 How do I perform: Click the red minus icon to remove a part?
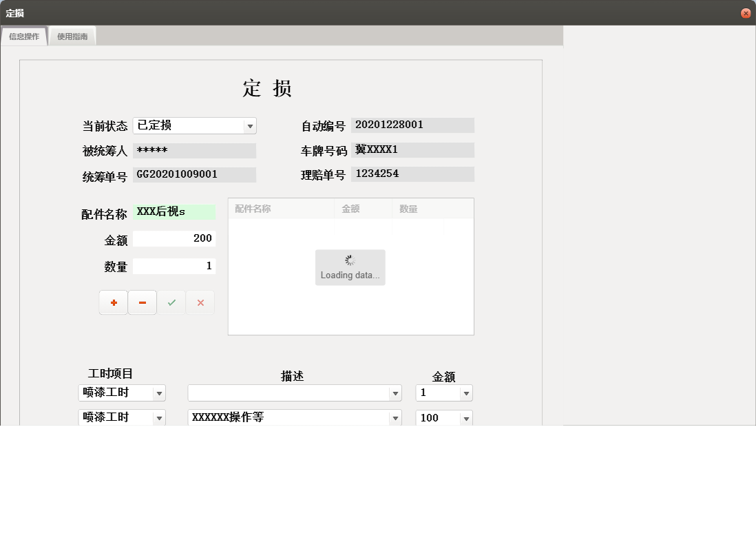pyautogui.click(x=142, y=302)
